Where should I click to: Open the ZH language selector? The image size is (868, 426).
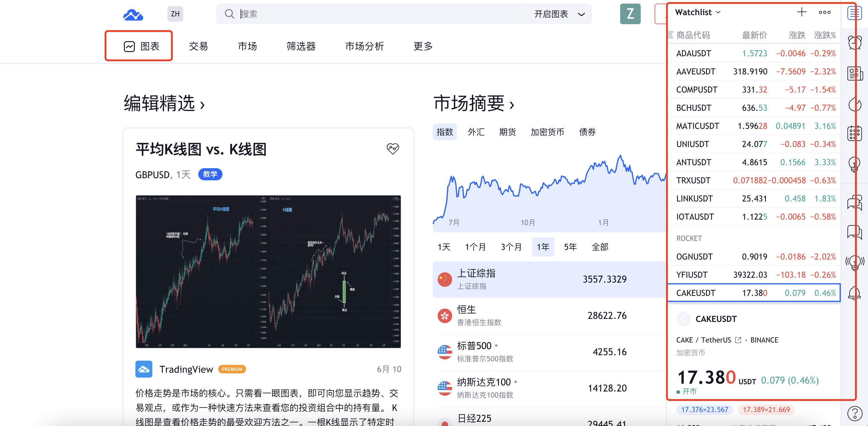pos(175,14)
